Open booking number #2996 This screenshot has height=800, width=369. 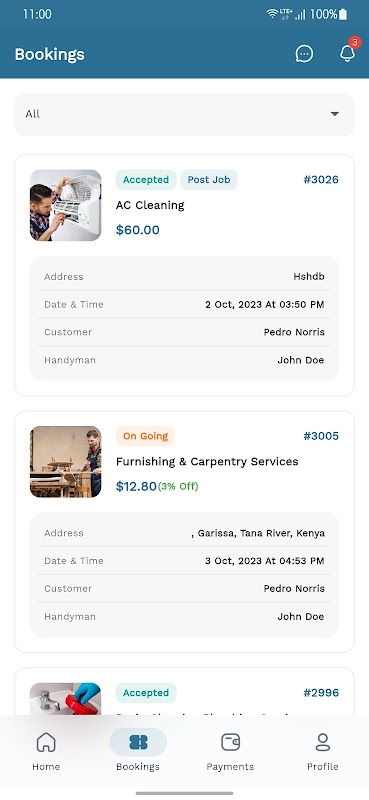(321, 692)
